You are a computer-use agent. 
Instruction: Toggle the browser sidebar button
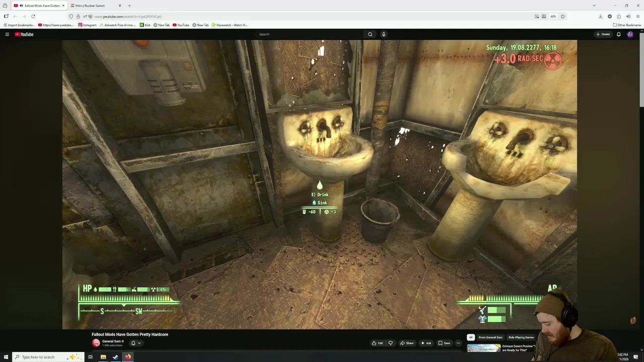point(6,16)
